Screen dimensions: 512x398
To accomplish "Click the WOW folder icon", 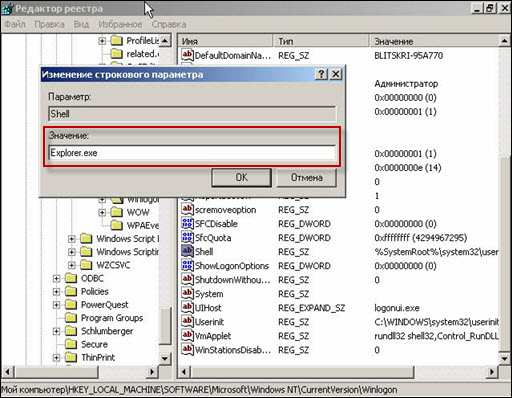I will [116, 212].
